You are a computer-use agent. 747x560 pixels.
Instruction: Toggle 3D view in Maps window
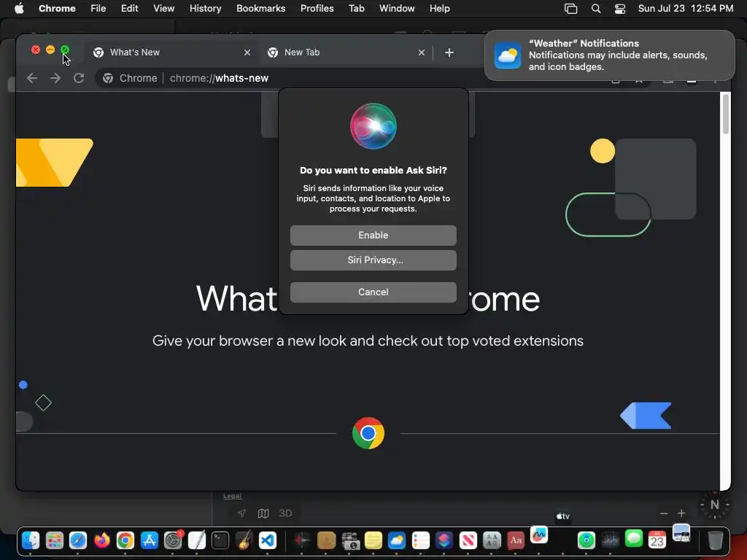point(285,513)
